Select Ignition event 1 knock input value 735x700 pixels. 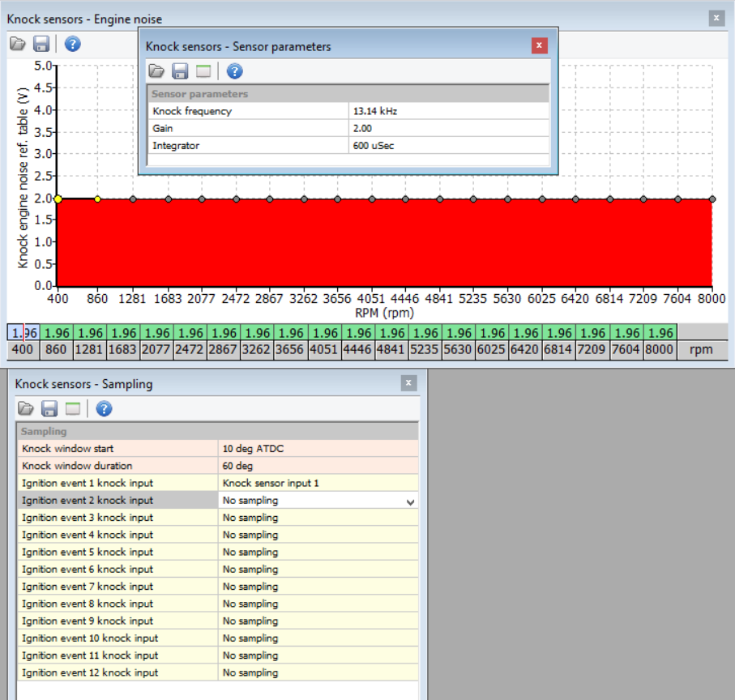coord(318,483)
